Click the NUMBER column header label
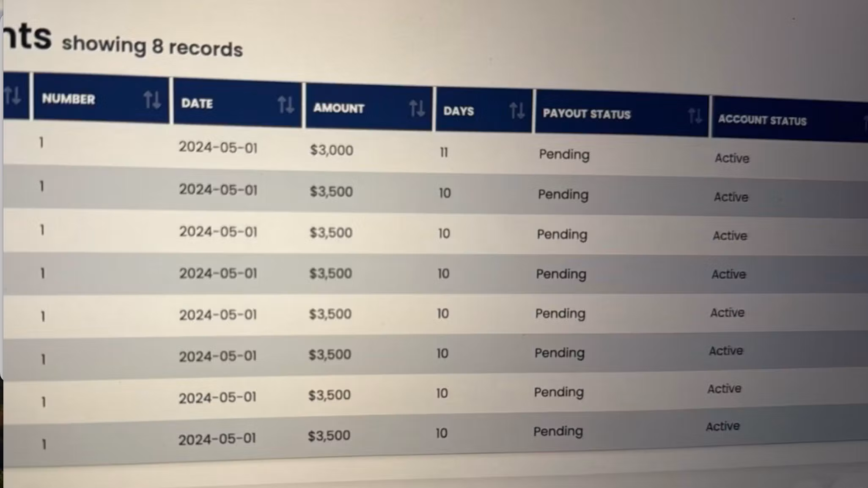Viewport: 868px width, 488px height. point(69,99)
